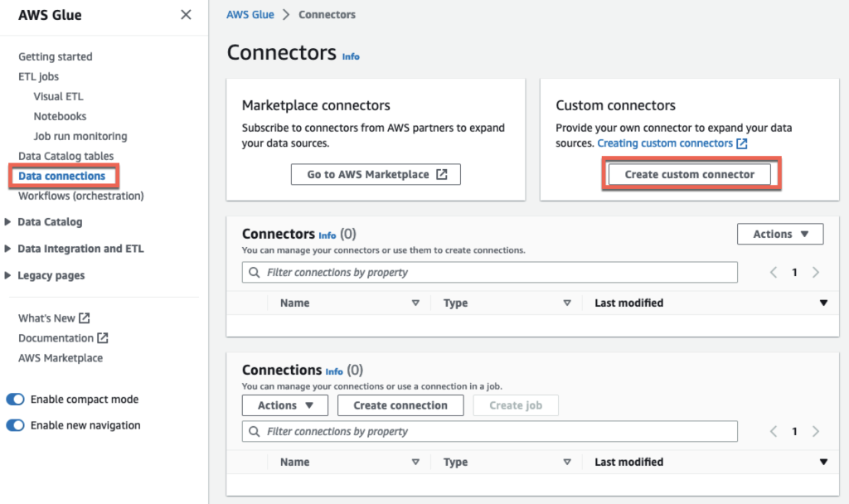Sort Connectors by Last modified arrow
The width and height of the screenshot is (849, 504).
tap(823, 303)
